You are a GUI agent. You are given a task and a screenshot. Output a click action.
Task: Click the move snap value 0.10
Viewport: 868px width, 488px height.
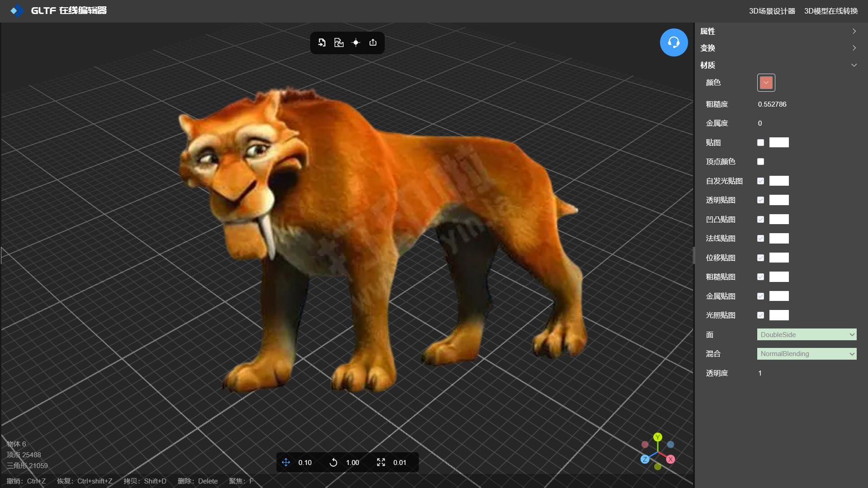pyautogui.click(x=305, y=462)
